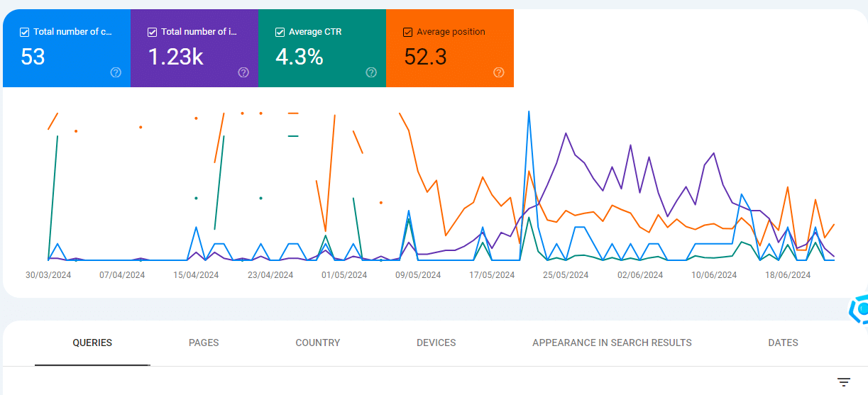Switch to the Queries tab
The width and height of the screenshot is (868, 395).
click(92, 343)
